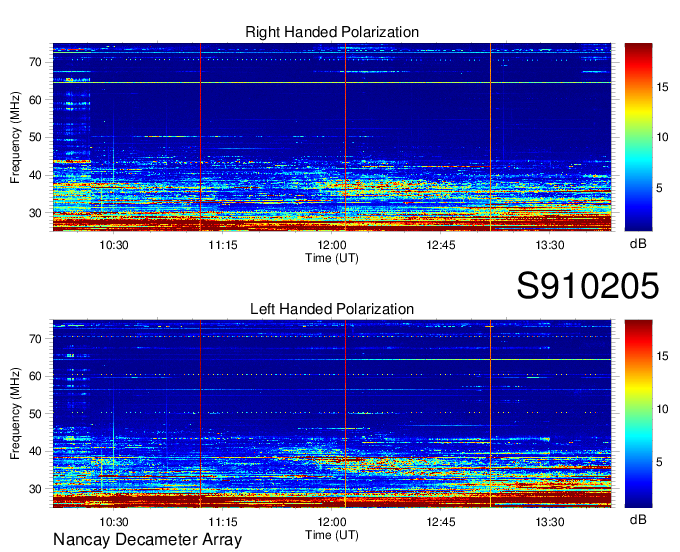The image size is (680, 552).
Task: Click 12:45 time tick of Left Handed plot
Action: pyautogui.click(x=441, y=522)
